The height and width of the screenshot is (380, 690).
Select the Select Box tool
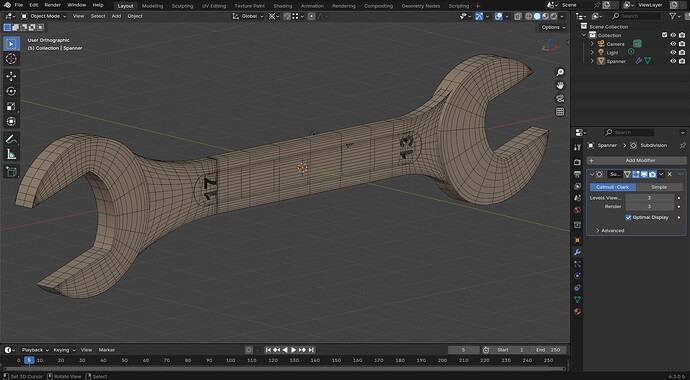click(11, 44)
